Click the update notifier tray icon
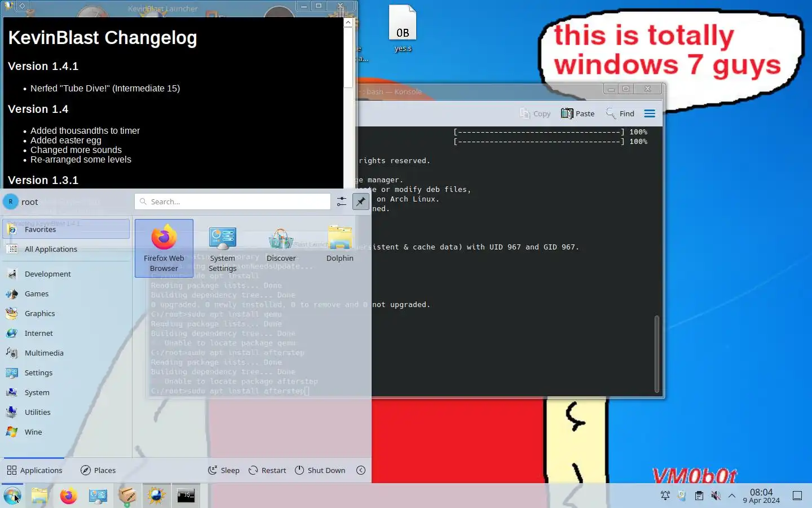Image resolution: width=812 pixels, height=508 pixels. pyautogui.click(x=682, y=496)
